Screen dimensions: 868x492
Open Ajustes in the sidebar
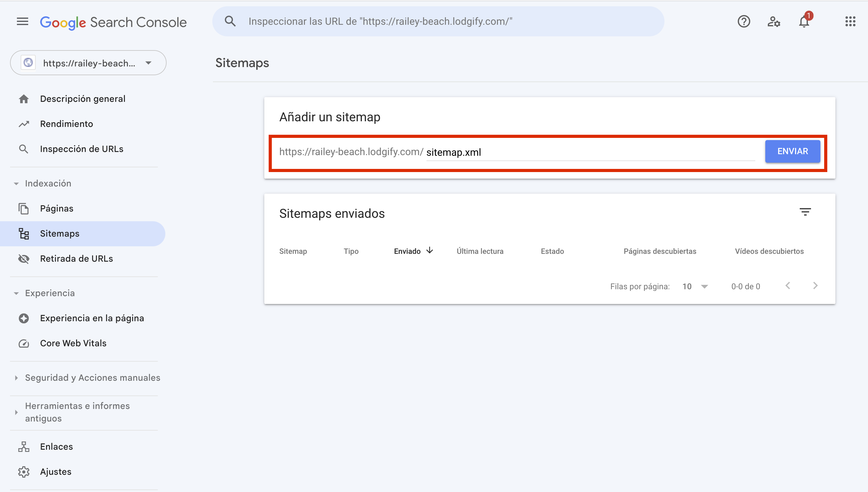tap(56, 472)
